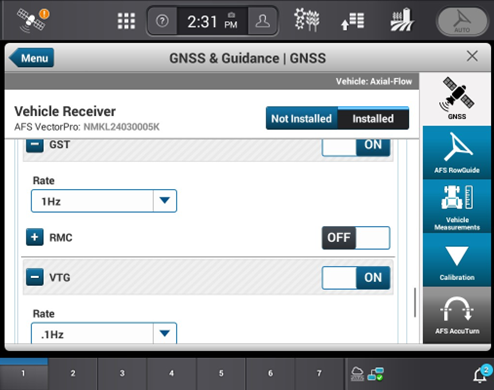Image resolution: width=494 pixels, height=390 pixels.
Task: Switch to run screen 2
Action: [73, 373]
